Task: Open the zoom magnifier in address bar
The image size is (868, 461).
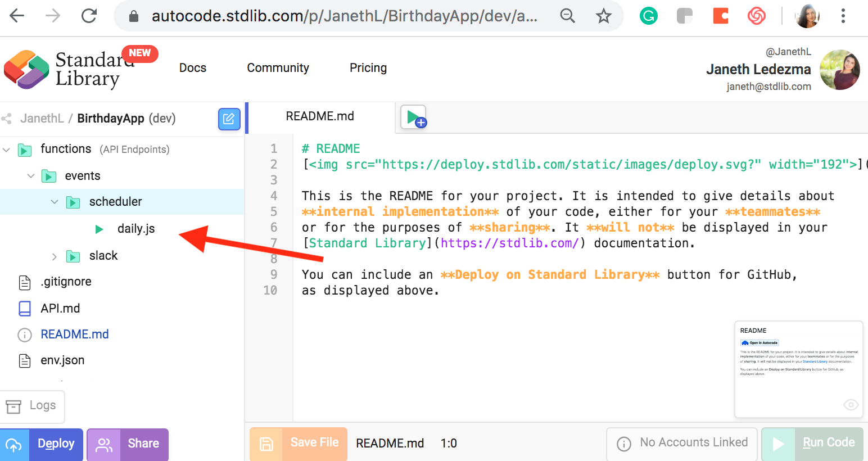Action: pyautogui.click(x=568, y=16)
